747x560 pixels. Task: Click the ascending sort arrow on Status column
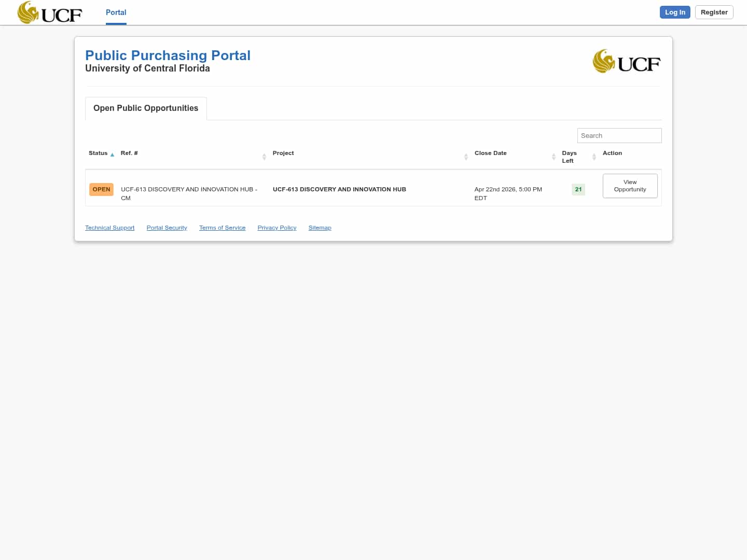click(112, 155)
